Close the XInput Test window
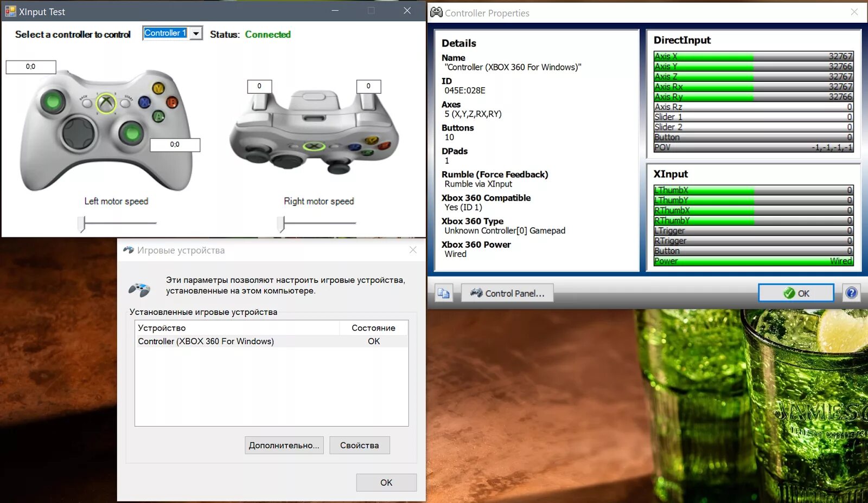Image resolution: width=868 pixels, height=503 pixels. pos(407,11)
